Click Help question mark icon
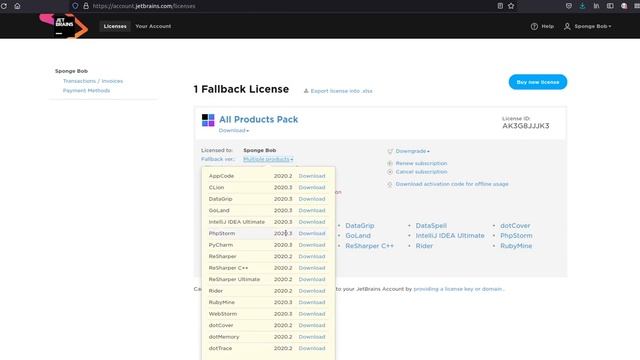 pos(534,26)
